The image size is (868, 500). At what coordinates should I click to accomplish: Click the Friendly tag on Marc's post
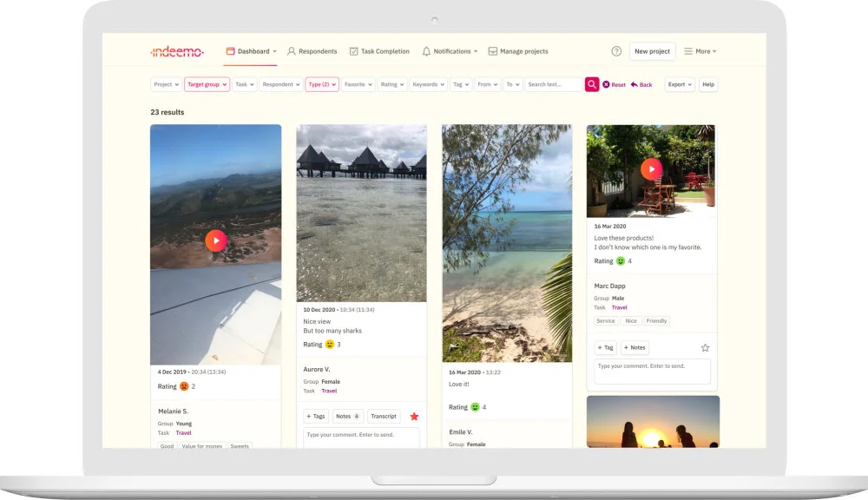pos(656,321)
